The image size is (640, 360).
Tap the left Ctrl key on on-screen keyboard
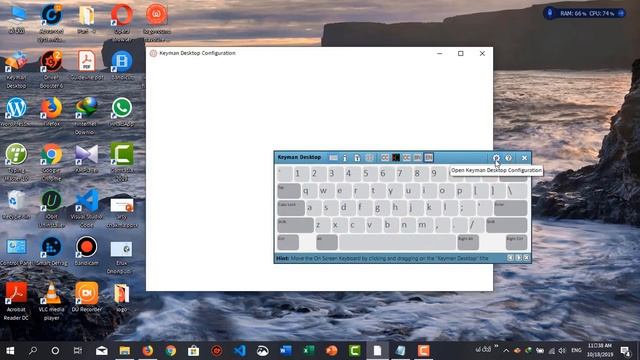pos(288,242)
